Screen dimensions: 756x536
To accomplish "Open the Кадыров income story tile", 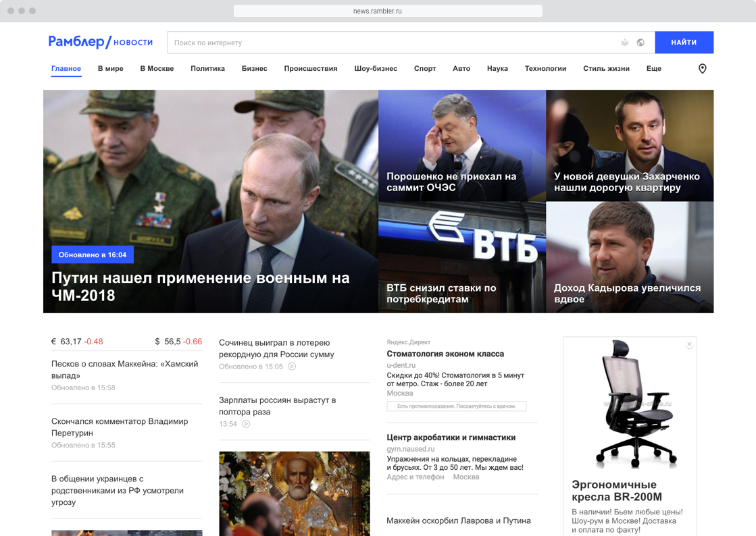I will (x=630, y=257).
